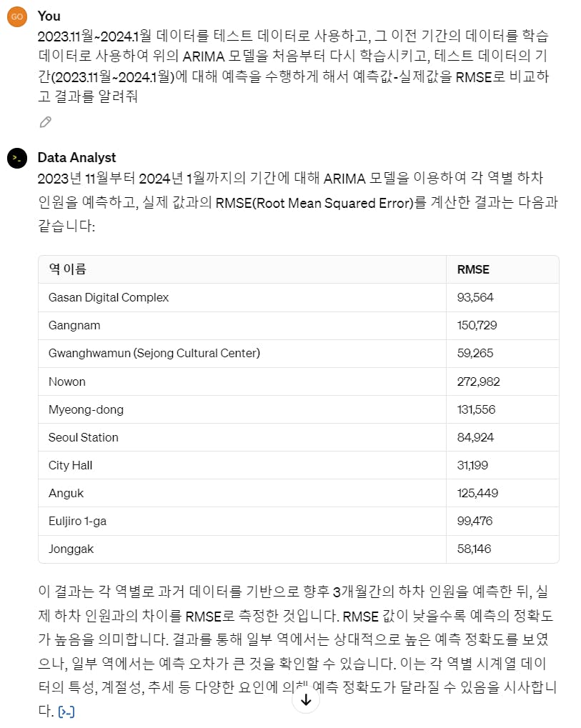
Task: Click the Gwanghwamun (Sejong Cultural Center) cell
Action: tap(154, 353)
